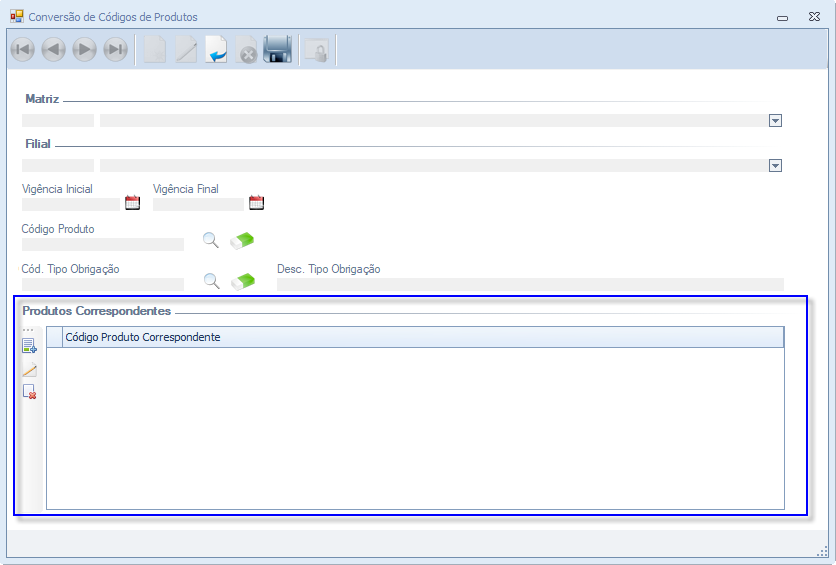Click the Cód. Tipo Obrigação field
836x565 pixels.
[x=103, y=284]
